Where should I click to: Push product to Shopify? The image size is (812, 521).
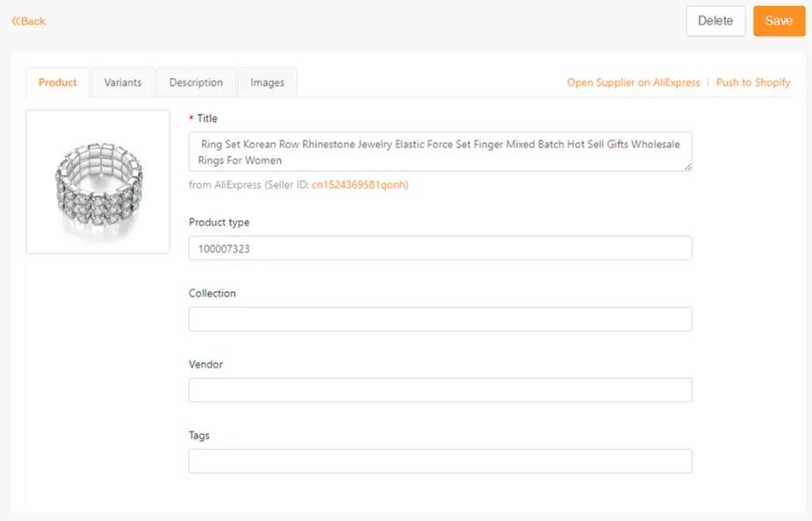(x=753, y=82)
